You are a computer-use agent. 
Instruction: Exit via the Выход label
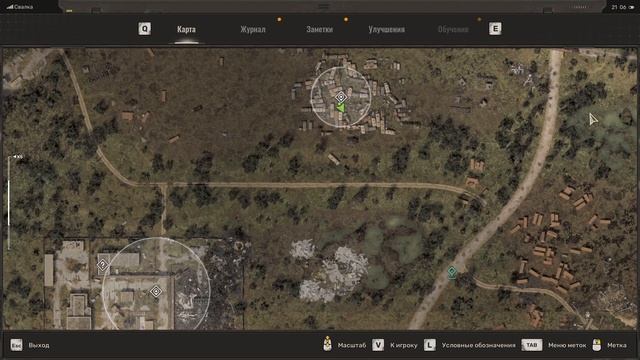(x=39, y=345)
